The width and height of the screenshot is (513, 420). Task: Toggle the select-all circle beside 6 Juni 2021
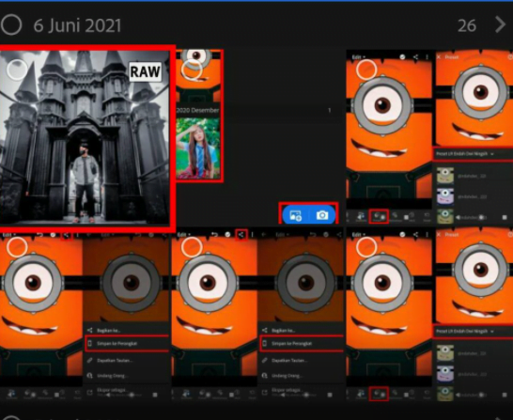tap(11, 24)
